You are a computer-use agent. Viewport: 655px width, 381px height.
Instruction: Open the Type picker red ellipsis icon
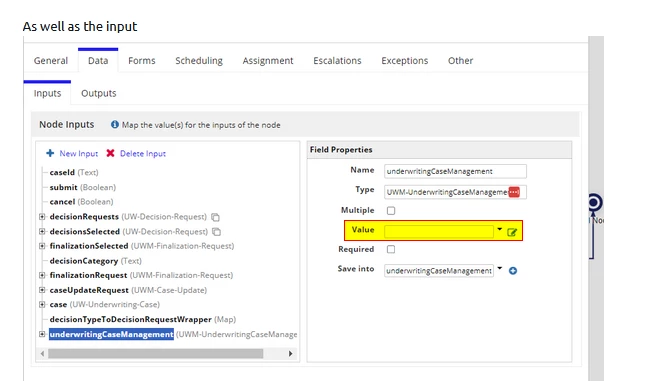pyautogui.click(x=514, y=192)
